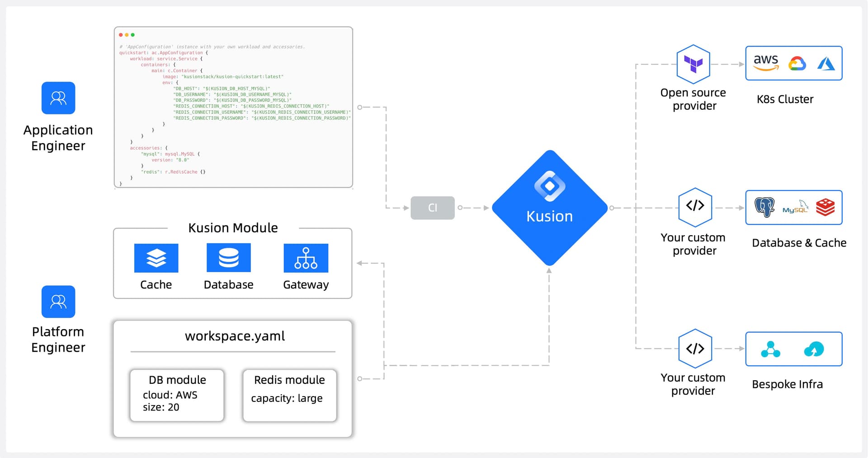Viewport: 868px width, 458px height.
Task: Click the Cache label under module icon
Action: pyautogui.click(x=156, y=285)
